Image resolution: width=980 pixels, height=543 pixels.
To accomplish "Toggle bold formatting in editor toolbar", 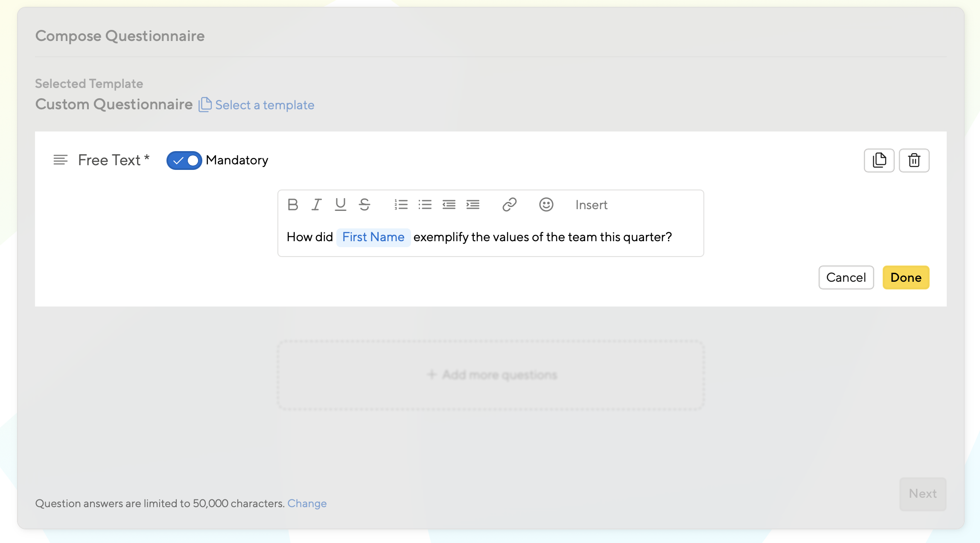I will tap(293, 205).
